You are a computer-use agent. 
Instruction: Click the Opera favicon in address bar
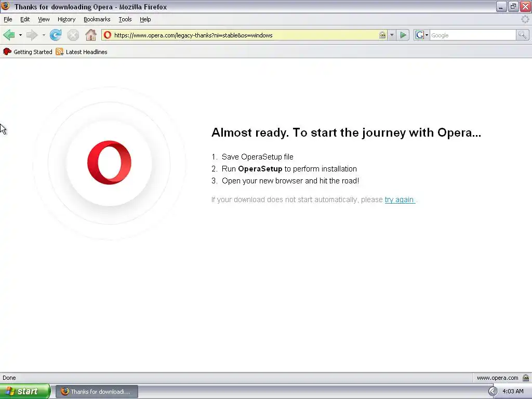click(108, 35)
